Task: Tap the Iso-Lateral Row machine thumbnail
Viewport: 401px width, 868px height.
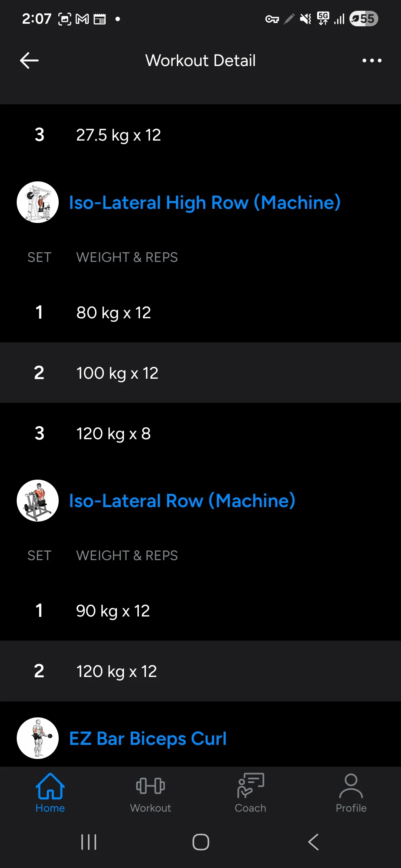Action: [38, 500]
